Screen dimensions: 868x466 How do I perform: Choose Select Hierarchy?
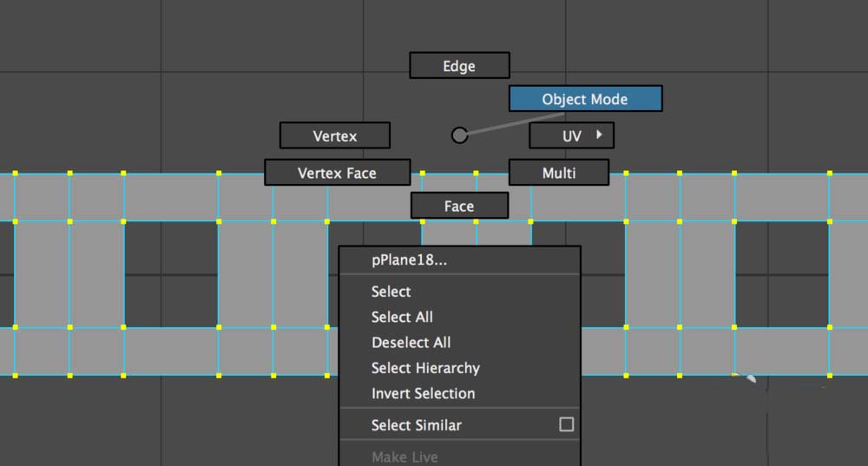(x=425, y=368)
